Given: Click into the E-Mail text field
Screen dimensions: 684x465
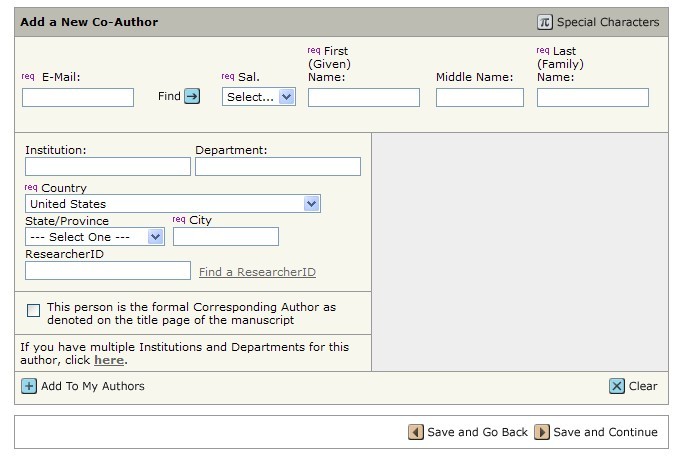Looking at the screenshot, I should (78, 97).
